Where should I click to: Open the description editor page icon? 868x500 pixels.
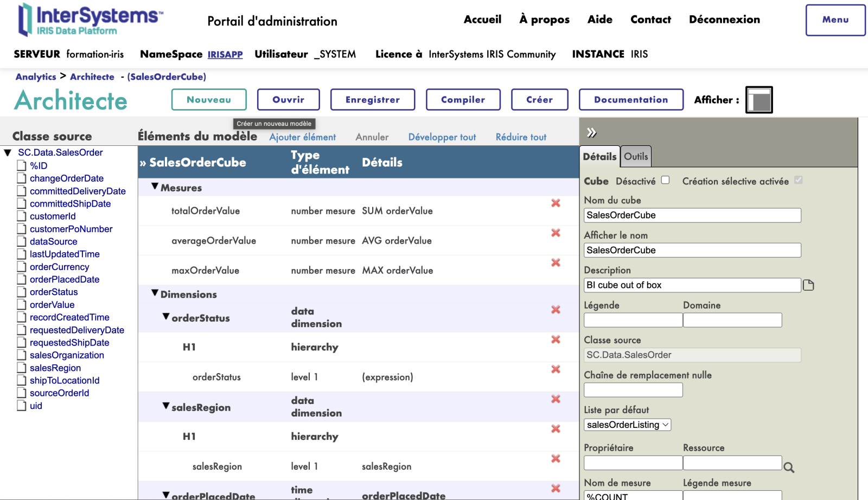coord(808,285)
